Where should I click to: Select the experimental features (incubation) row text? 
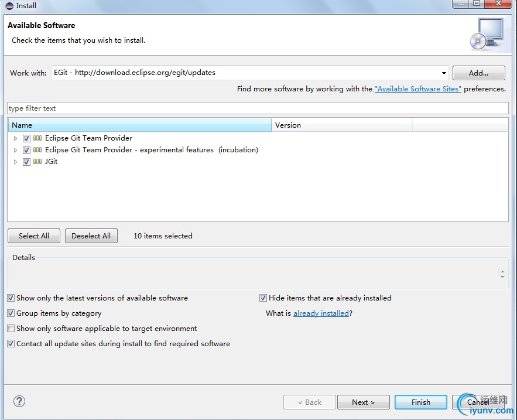tap(151, 150)
